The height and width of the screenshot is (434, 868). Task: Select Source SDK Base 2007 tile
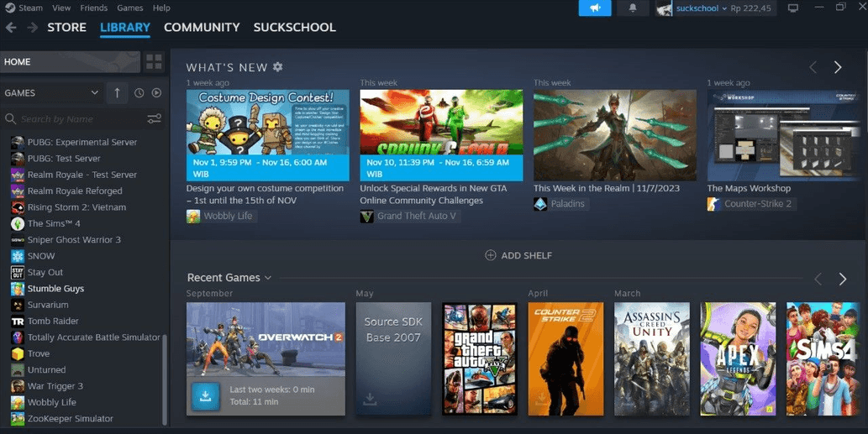click(393, 358)
